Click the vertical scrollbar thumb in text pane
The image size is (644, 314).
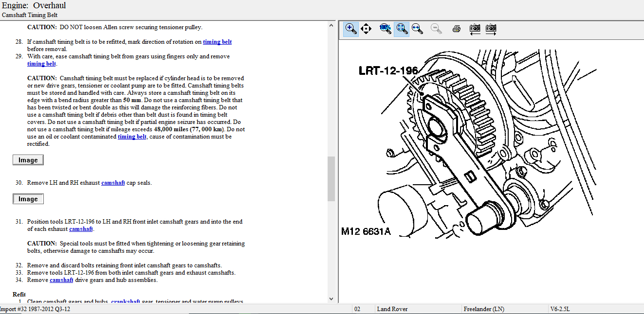tap(331, 178)
